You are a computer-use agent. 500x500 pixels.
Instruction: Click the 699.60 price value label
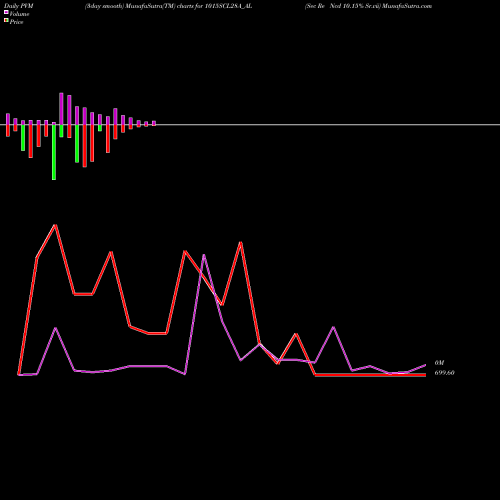(x=444, y=373)
